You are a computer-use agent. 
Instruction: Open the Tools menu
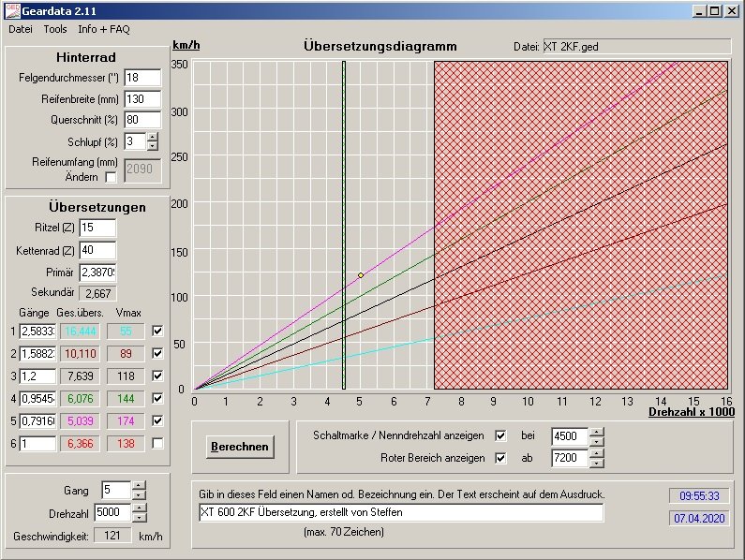click(x=54, y=29)
